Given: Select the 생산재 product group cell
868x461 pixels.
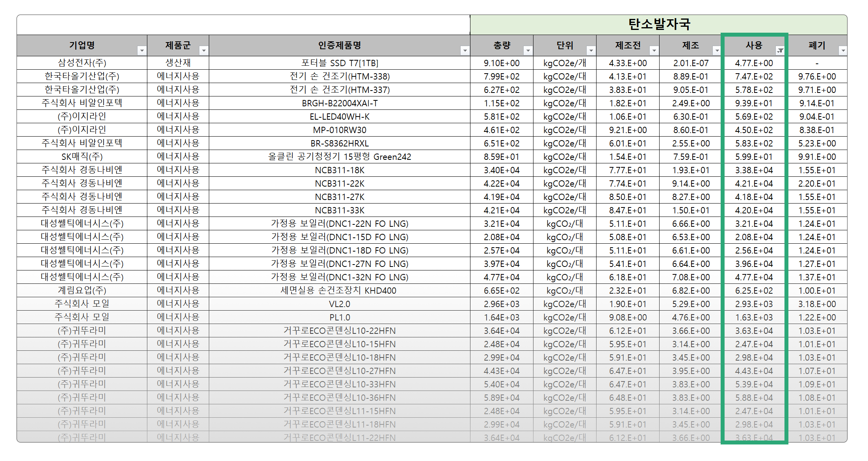Looking at the screenshot, I should (x=178, y=63).
